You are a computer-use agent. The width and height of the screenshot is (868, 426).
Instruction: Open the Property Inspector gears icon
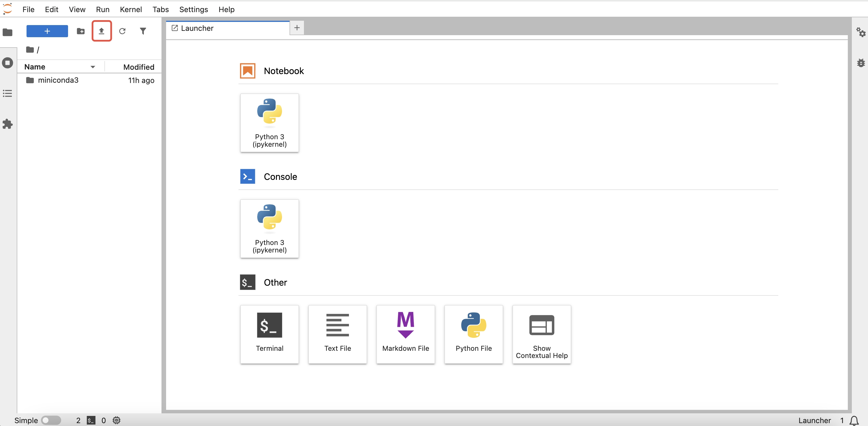[861, 32]
